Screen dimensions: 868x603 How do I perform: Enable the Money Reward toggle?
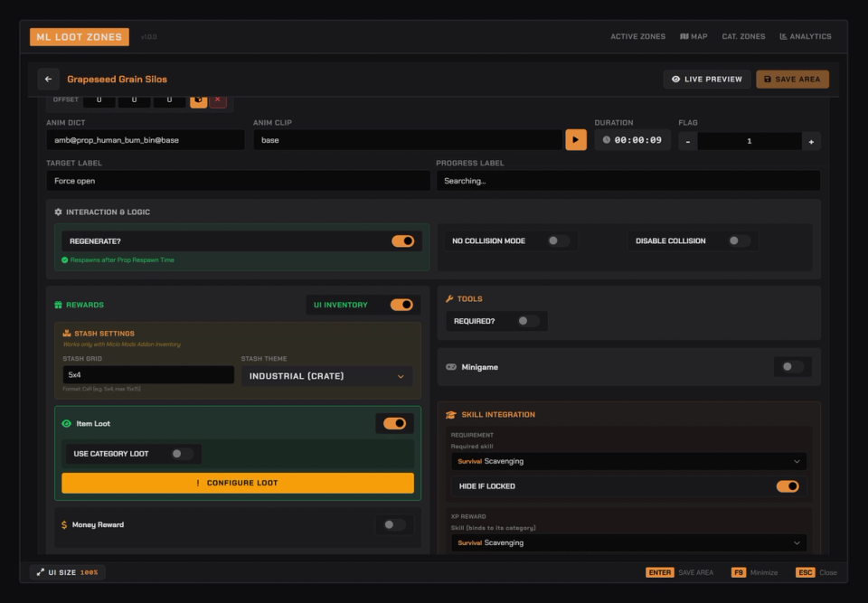point(395,525)
